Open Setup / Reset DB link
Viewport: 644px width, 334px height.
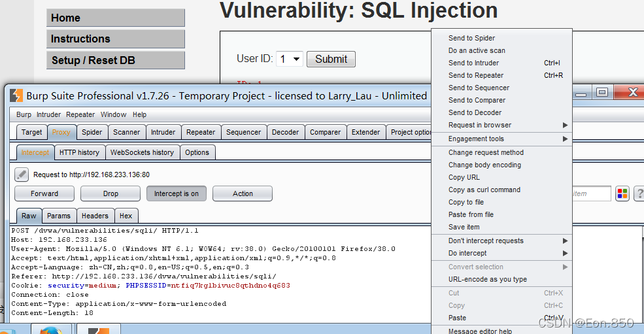(x=116, y=60)
